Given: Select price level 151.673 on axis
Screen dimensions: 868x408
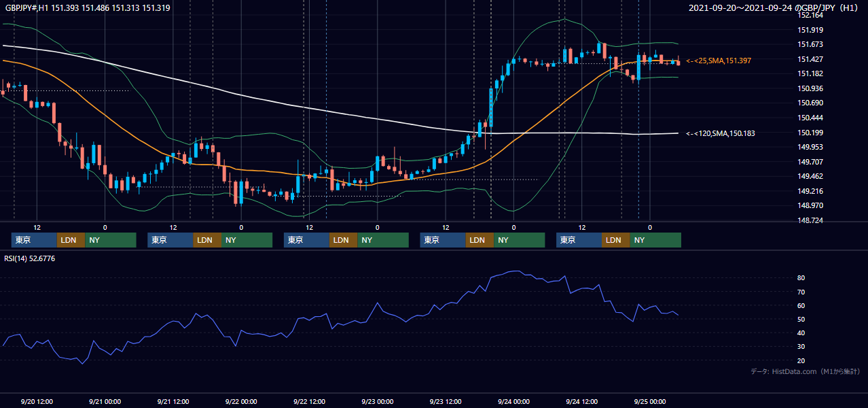Looking at the screenshot, I should point(810,45).
